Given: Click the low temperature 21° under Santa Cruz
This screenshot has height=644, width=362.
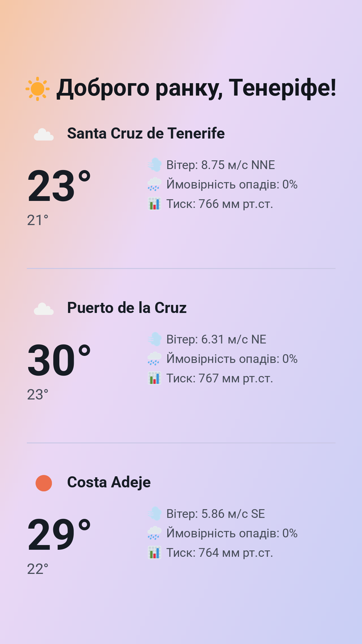Looking at the screenshot, I should click(38, 220).
